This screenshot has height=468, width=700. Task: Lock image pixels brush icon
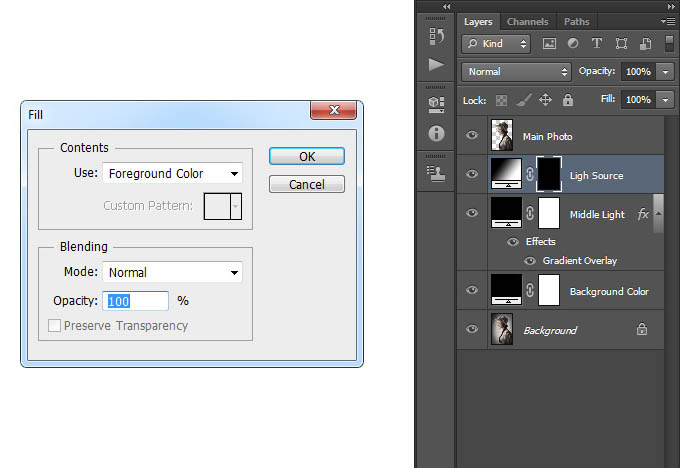524,100
